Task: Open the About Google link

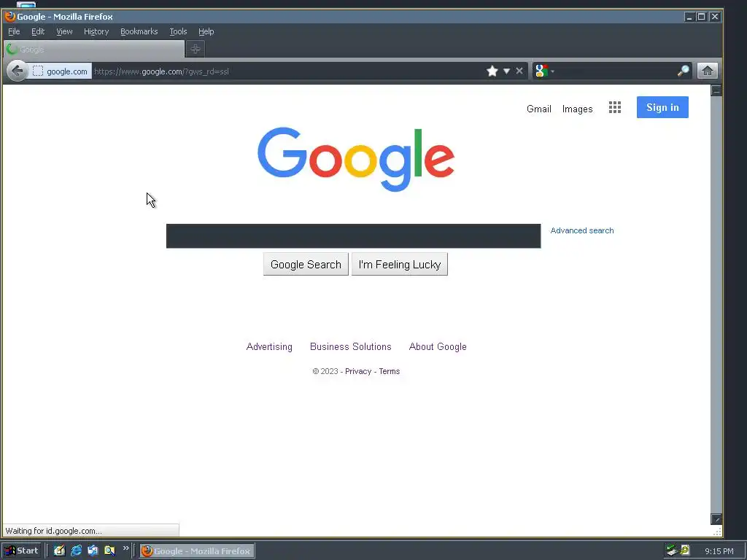Action: pyautogui.click(x=438, y=346)
